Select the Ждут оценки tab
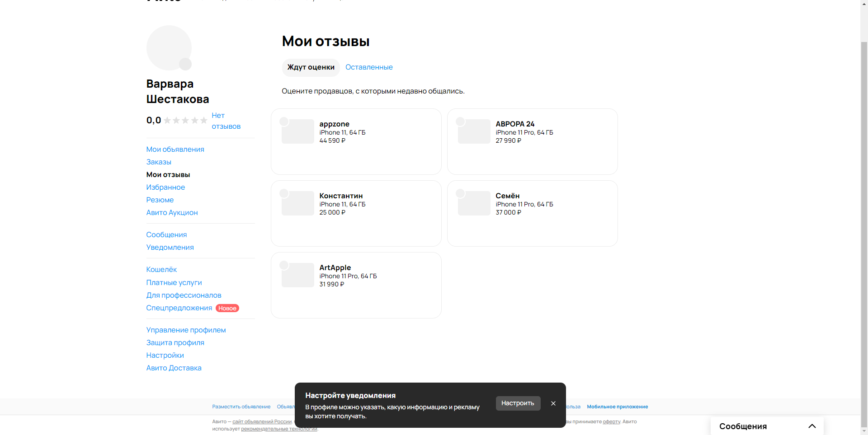The image size is (868, 435). pyautogui.click(x=311, y=67)
